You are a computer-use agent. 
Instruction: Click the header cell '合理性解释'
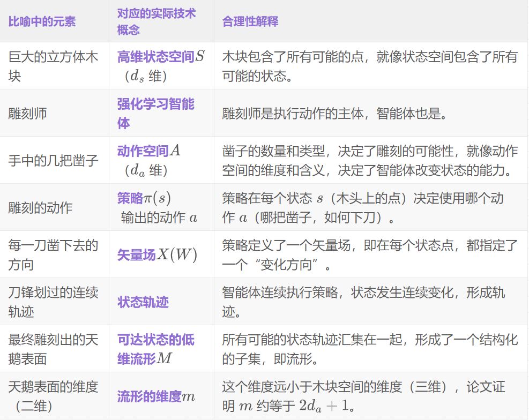click(x=371, y=21)
